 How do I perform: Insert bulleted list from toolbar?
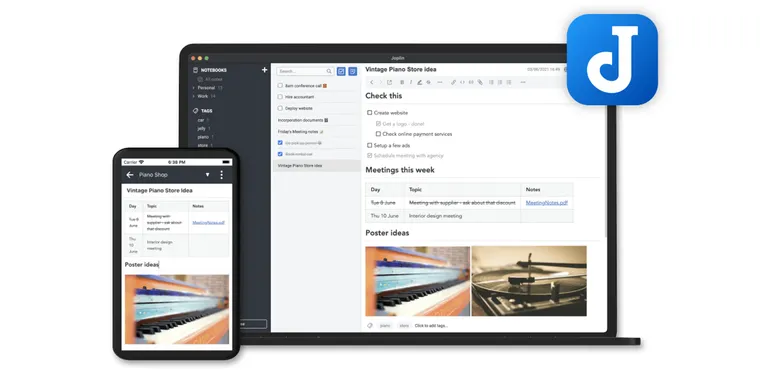[x=491, y=82]
